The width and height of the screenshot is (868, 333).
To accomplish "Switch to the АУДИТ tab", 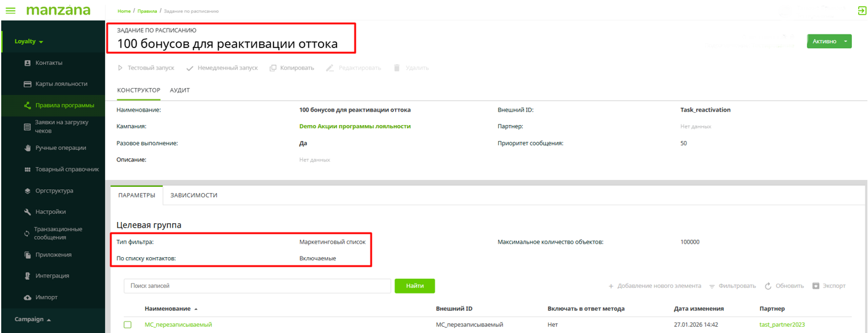I will [180, 90].
